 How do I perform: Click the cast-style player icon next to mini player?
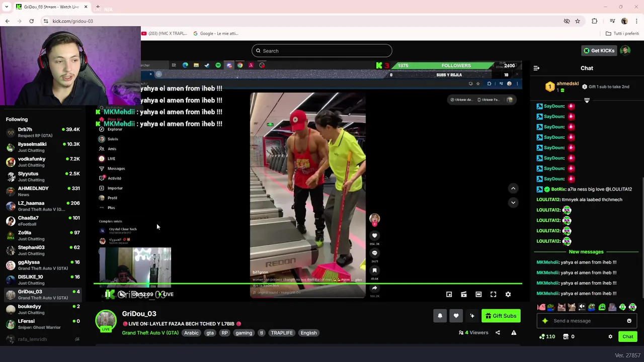464,295
